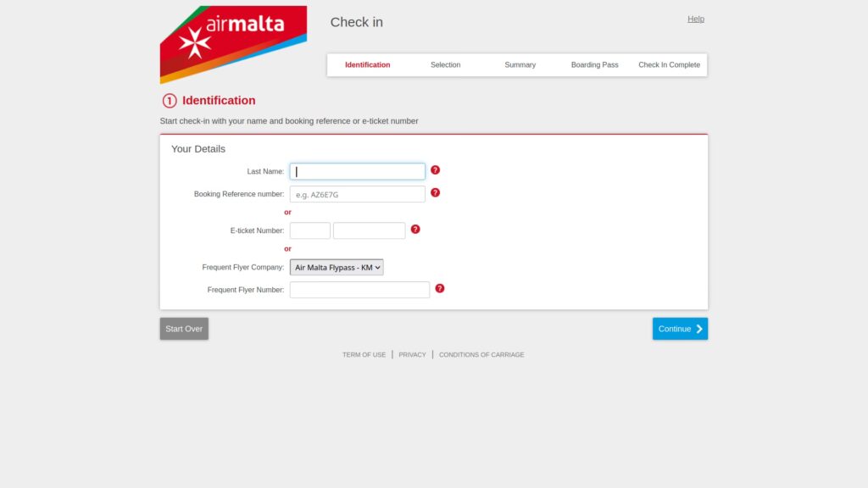868x488 pixels.
Task: Click the E-ticket Number help icon
Action: click(x=415, y=230)
